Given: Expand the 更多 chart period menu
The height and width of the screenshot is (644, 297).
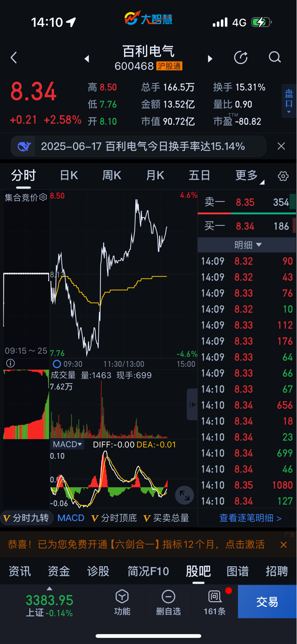Looking at the screenshot, I should pyautogui.click(x=249, y=176).
